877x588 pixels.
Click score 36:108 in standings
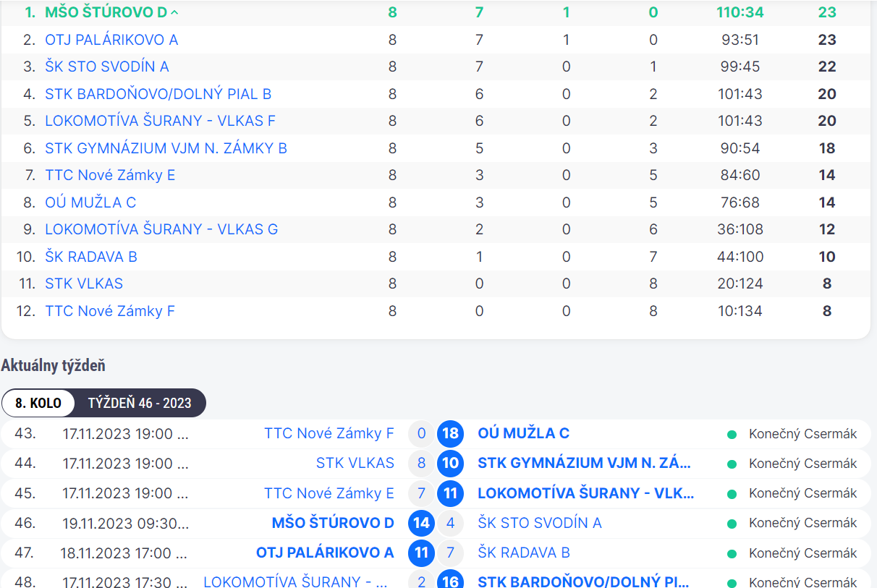(x=740, y=229)
